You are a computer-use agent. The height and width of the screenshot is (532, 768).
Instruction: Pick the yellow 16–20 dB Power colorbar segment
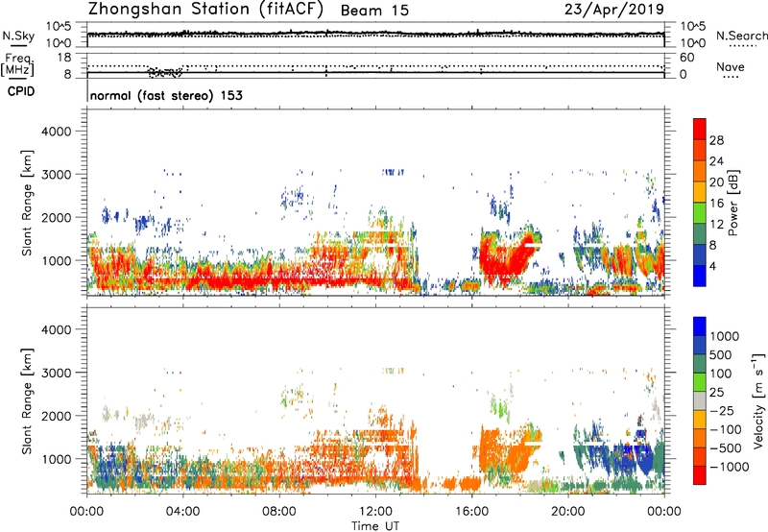pos(700,192)
